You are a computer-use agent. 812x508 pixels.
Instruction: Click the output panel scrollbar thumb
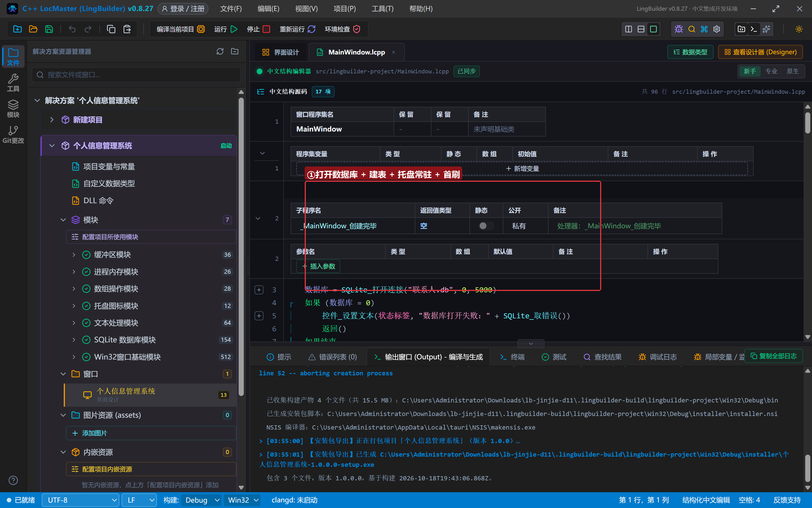[x=808, y=468]
